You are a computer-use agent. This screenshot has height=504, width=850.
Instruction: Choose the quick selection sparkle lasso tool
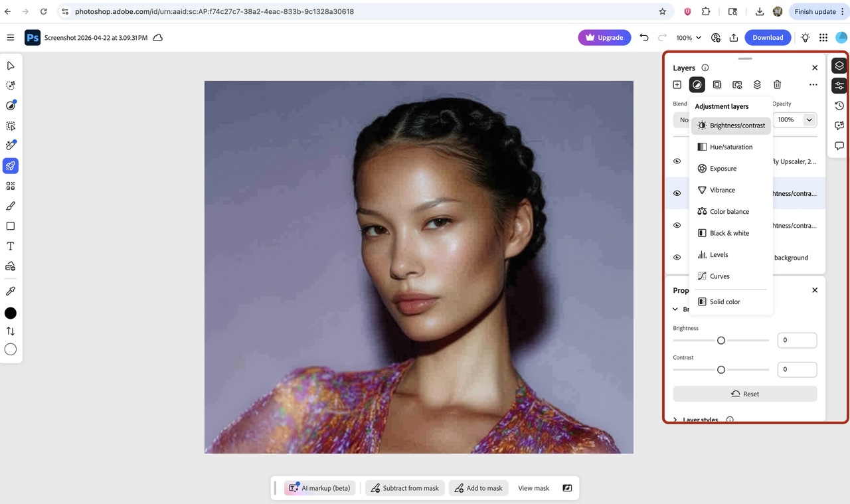tap(11, 86)
